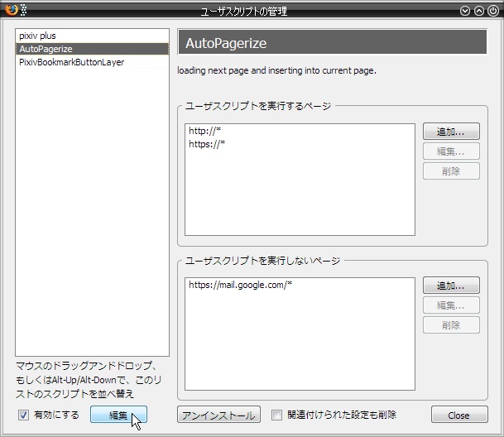This screenshot has height=437, width=504.
Task: Click 削除 for included pages
Action: click(x=451, y=171)
